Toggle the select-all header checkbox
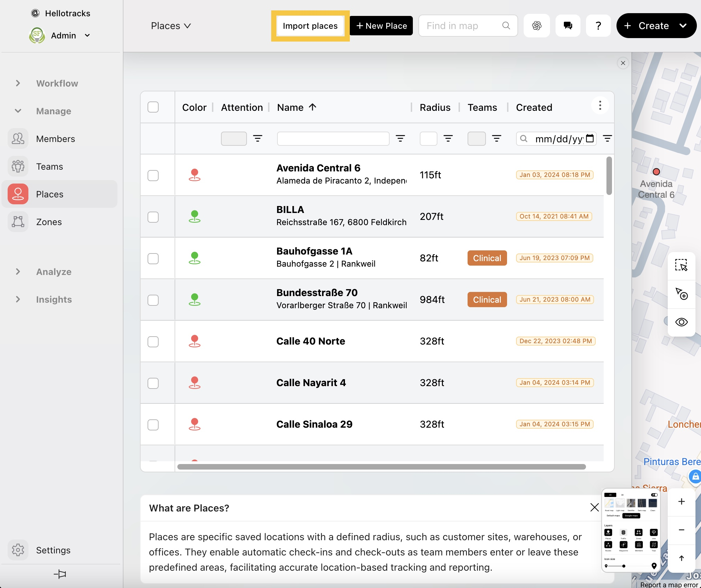 click(x=153, y=107)
